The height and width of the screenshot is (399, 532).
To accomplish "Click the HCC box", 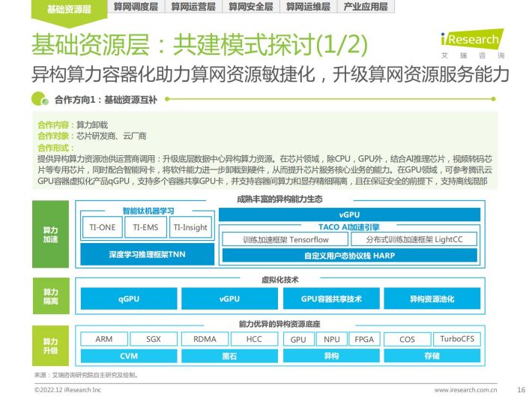I will 254,339.
